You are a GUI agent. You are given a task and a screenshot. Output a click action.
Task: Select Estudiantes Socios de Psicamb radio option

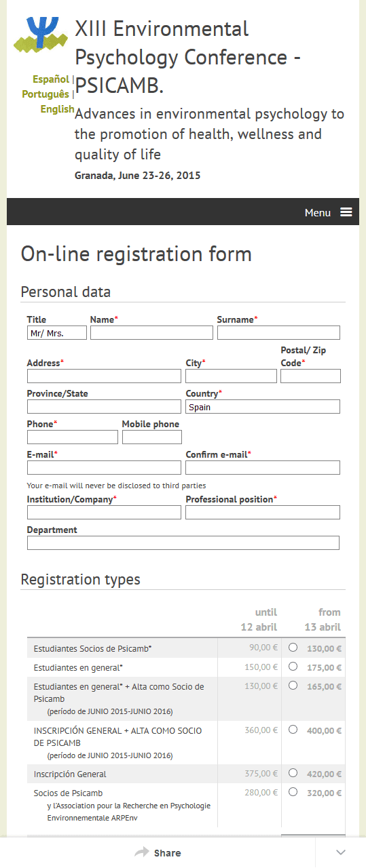(293, 647)
